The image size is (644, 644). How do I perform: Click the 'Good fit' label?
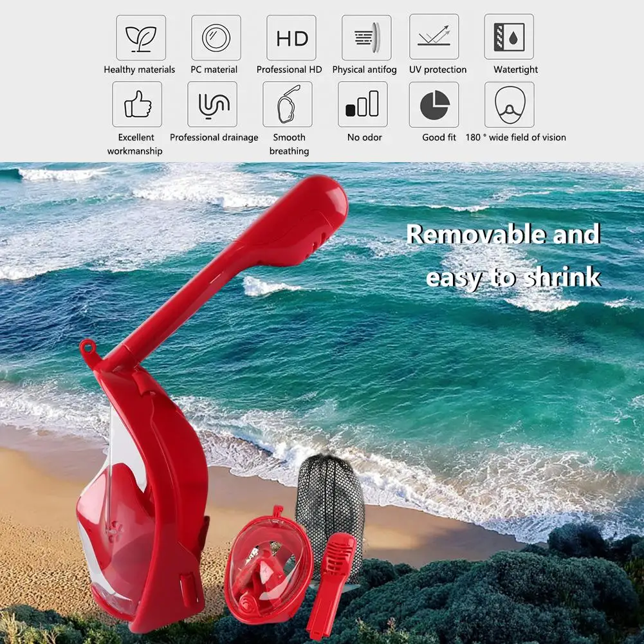[439, 137]
